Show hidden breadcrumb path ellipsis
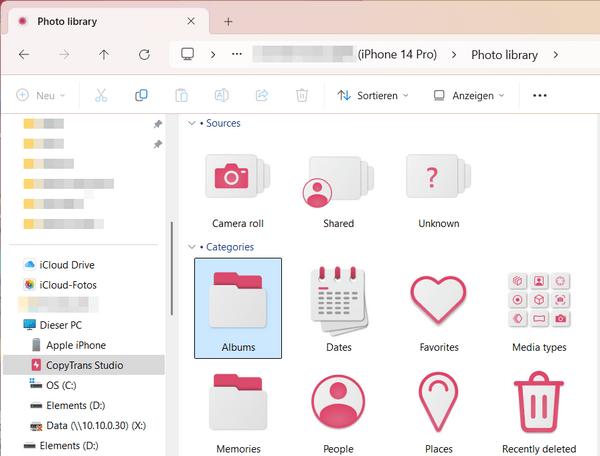 [237, 54]
